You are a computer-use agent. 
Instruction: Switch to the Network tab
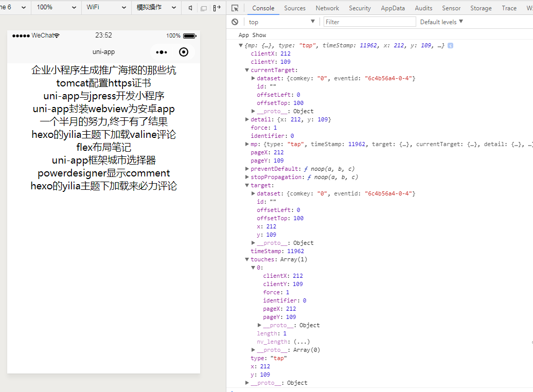(327, 8)
